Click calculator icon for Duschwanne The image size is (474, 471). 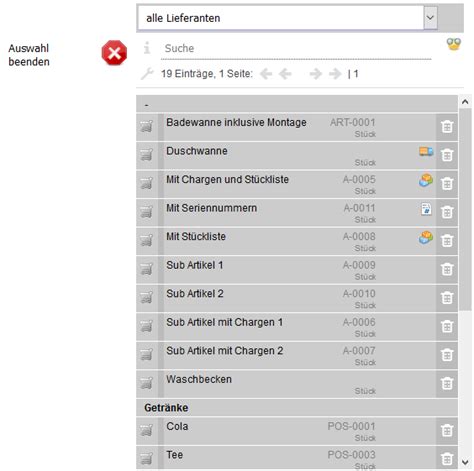tap(447, 155)
